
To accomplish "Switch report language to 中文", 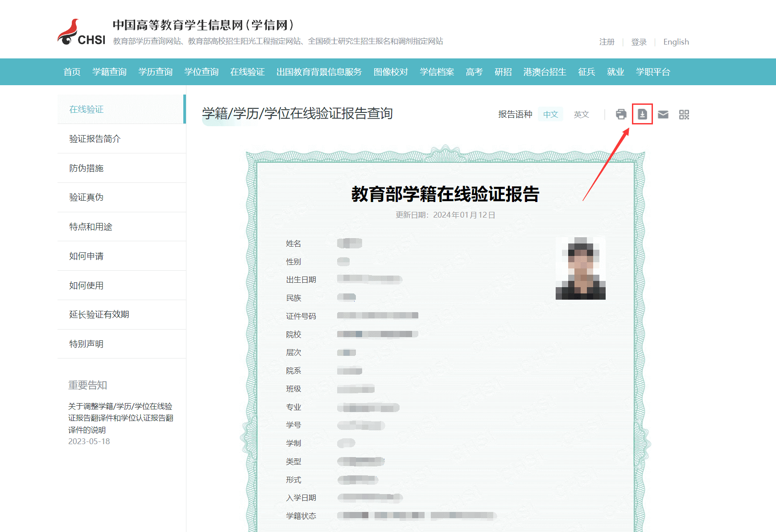I will (x=551, y=114).
